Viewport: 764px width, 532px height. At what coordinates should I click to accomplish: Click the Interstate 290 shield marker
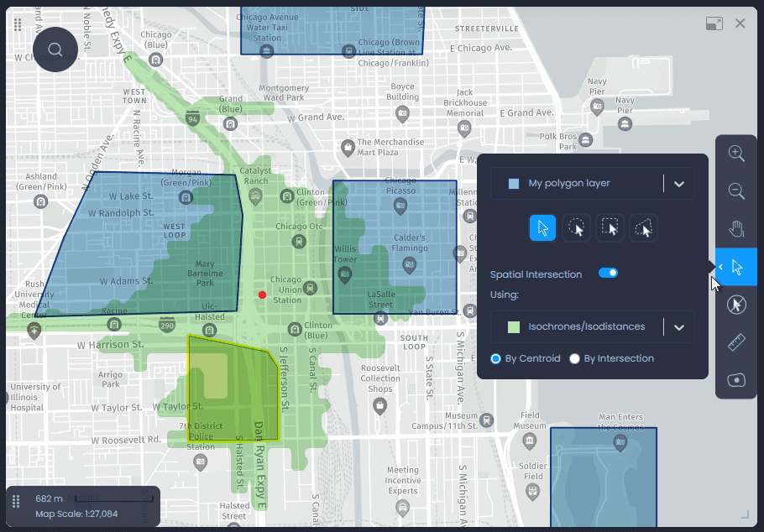[x=166, y=325]
